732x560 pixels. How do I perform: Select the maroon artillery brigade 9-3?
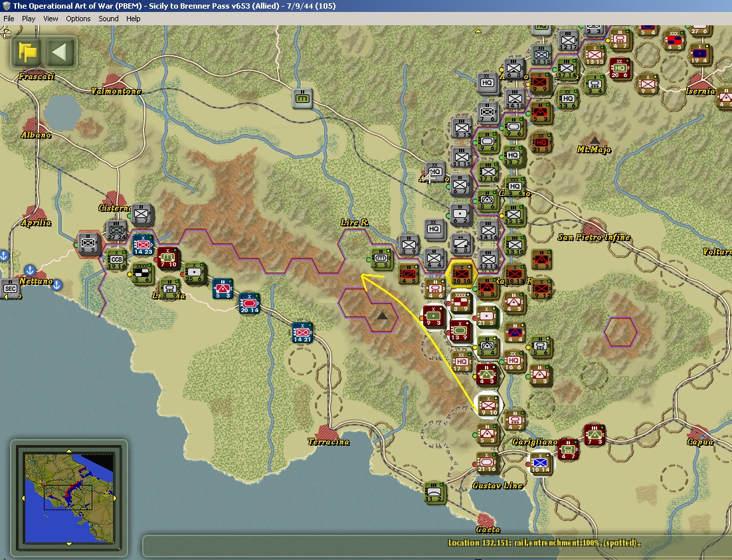(434, 317)
